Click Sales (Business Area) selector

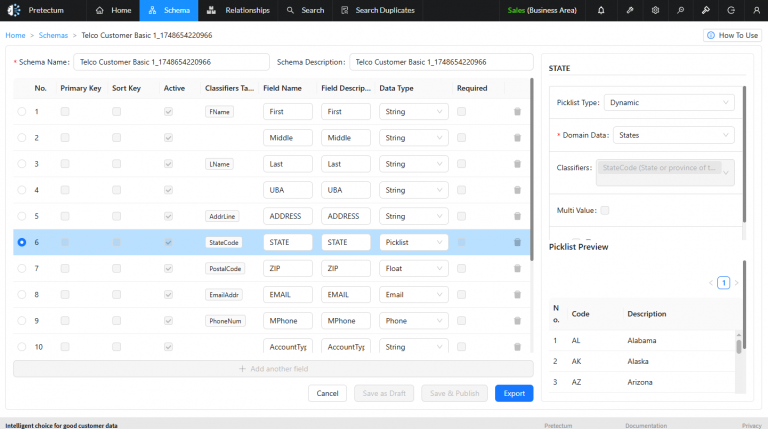pyautogui.click(x=542, y=10)
